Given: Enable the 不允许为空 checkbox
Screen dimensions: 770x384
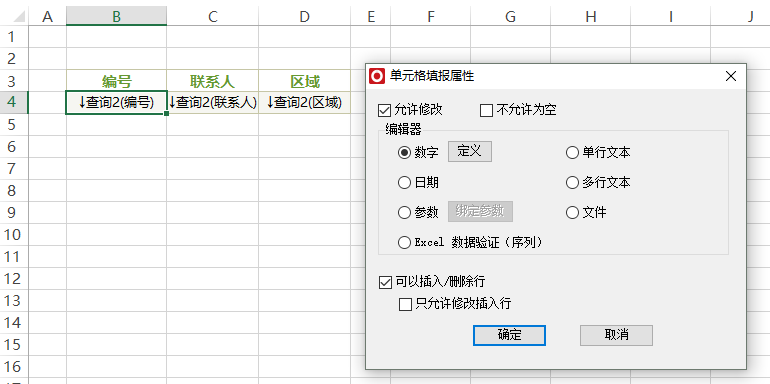Looking at the screenshot, I should point(486,110).
